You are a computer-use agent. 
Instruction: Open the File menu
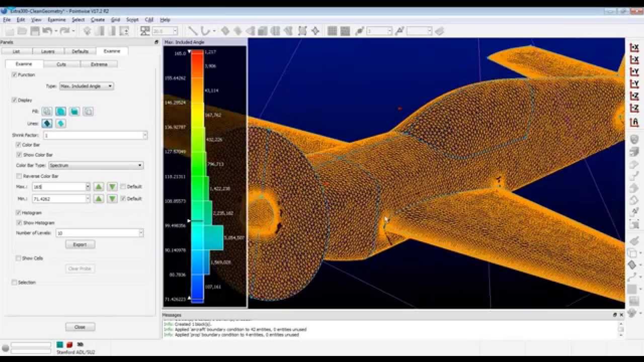7,20
